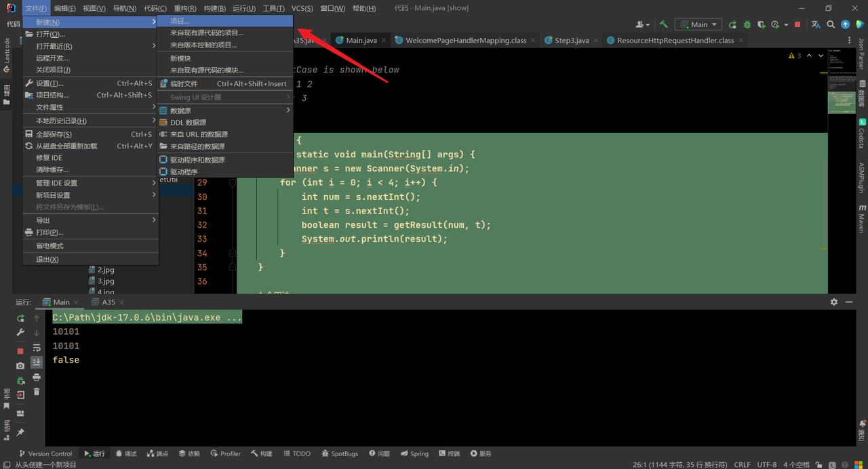Click the green Debug bug icon in toolbar
The width and height of the screenshot is (868, 469).
(747, 24)
